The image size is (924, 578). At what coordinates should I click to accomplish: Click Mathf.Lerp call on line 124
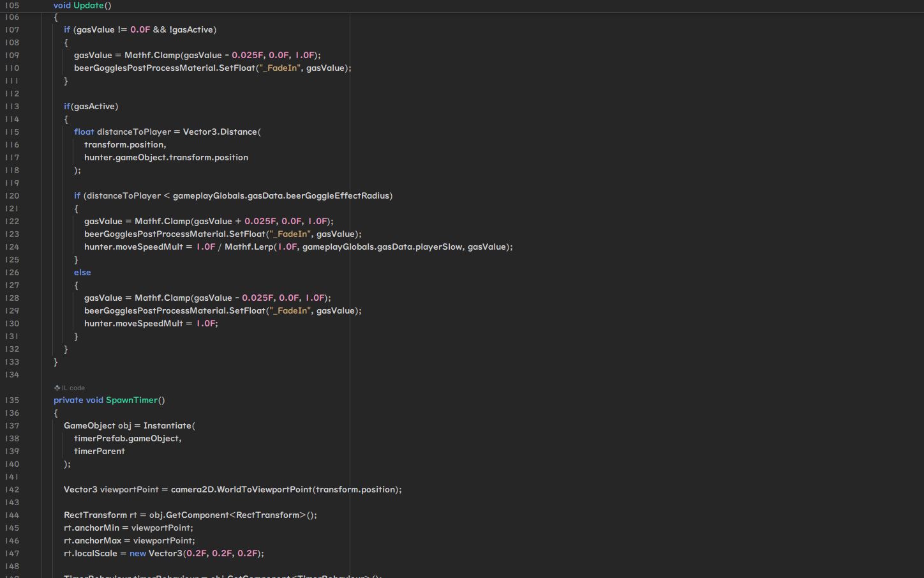point(248,247)
